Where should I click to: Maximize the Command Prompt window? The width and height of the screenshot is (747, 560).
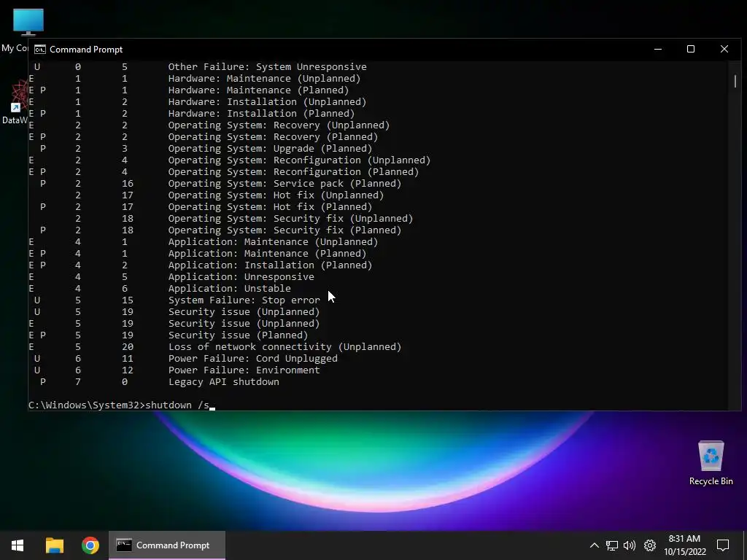(691, 49)
